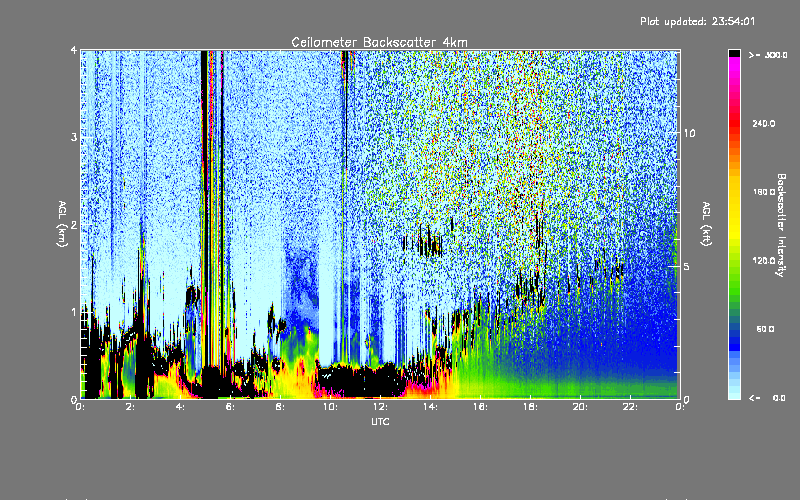Image resolution: width=800 pixels, height=500 pixels.
Task: Click the '22:' tick on UTC axis
Action: [630, 407]
